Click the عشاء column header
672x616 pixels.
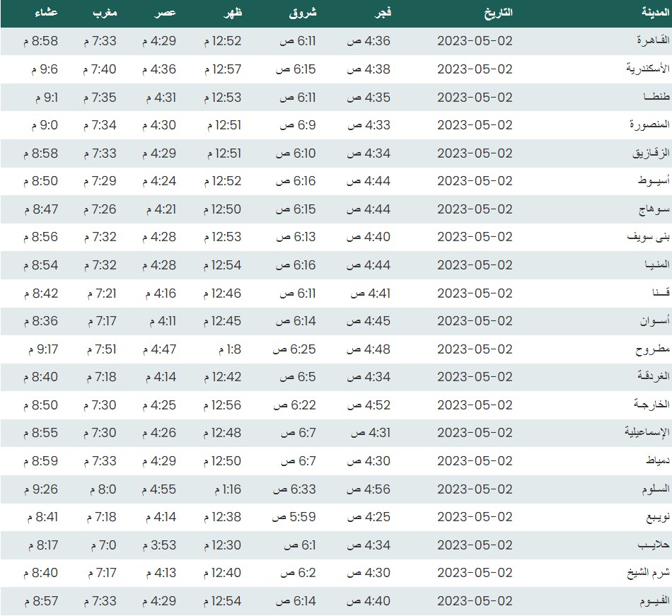(x=47, y=13)
